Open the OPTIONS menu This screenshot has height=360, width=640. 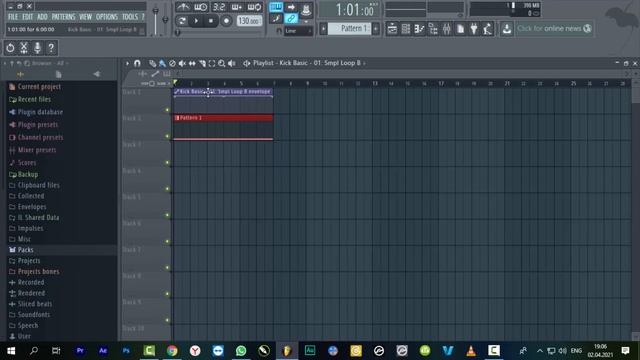[x=107, y=17]
